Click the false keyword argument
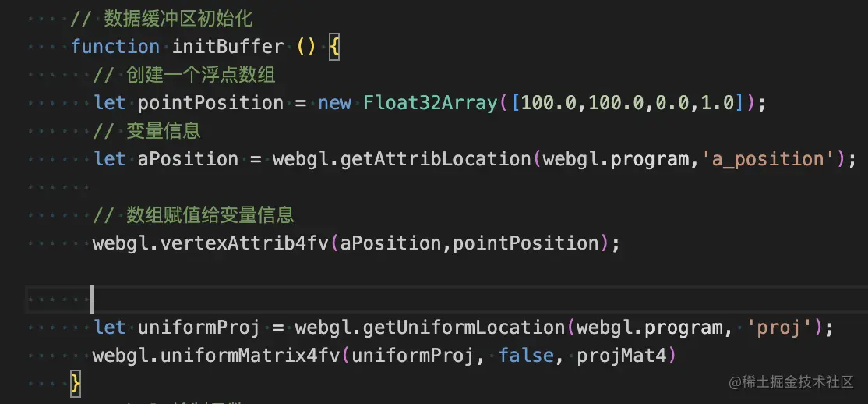The width and height of the screenshot is (868, 404). tap(526, 355)
